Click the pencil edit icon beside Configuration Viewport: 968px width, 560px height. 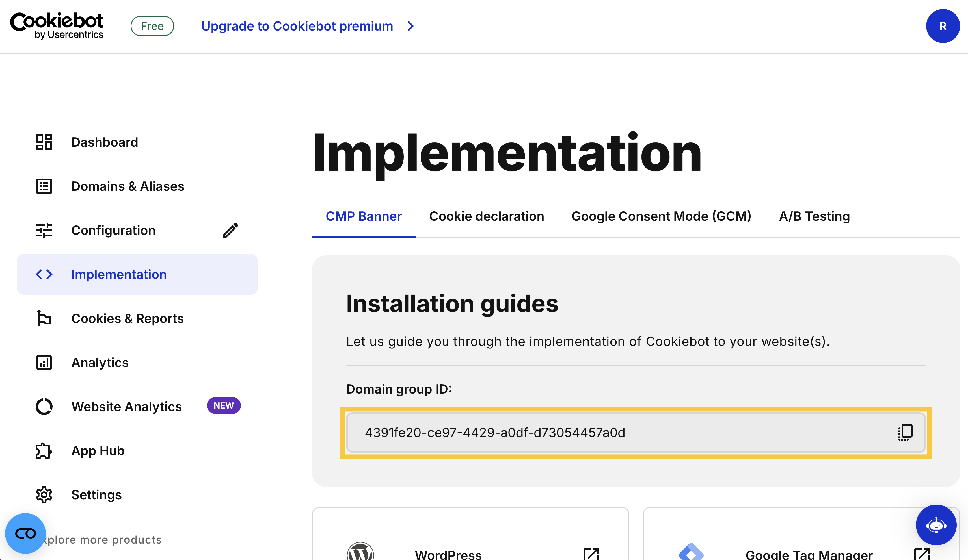(x=230, y=230)
